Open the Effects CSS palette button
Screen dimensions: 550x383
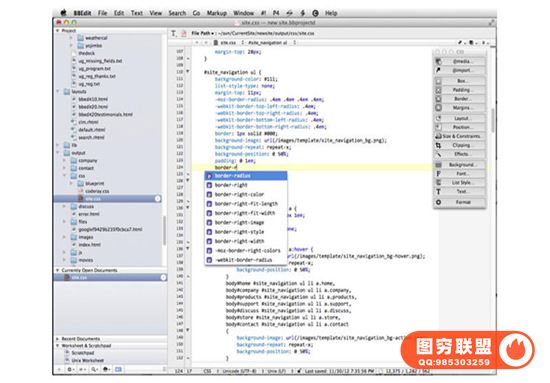460,154
